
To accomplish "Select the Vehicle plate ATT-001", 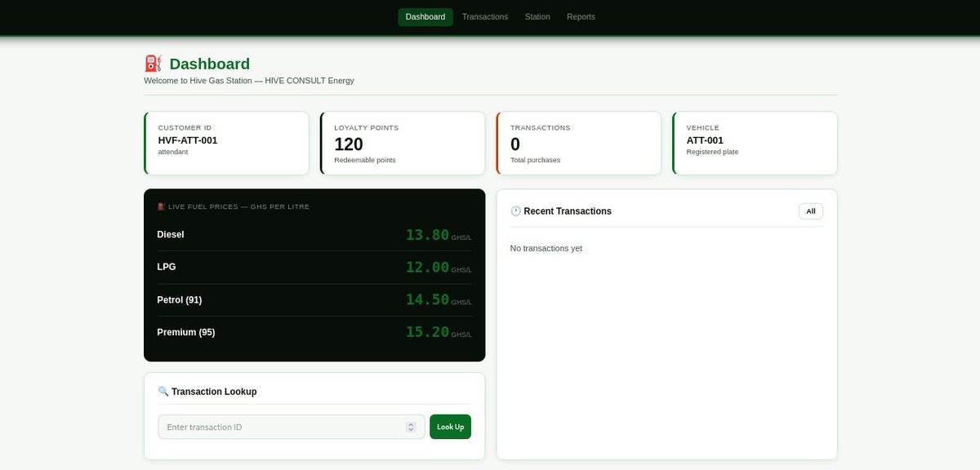I will [705, 140].
